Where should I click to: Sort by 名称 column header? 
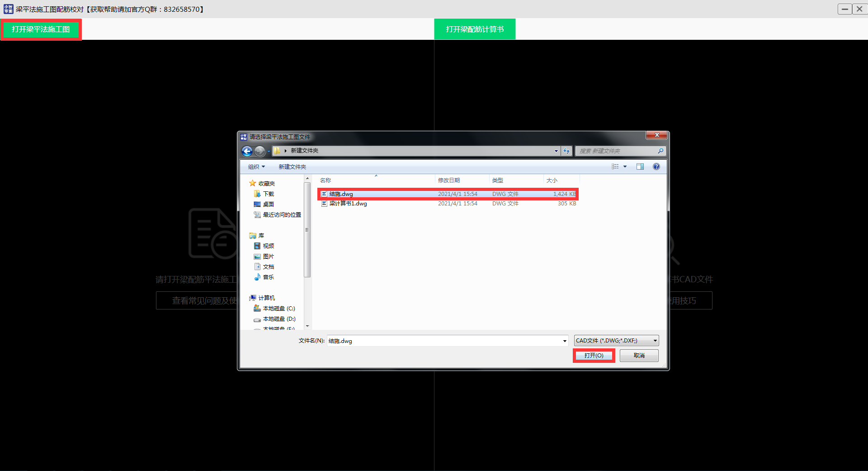click(376, 180)
